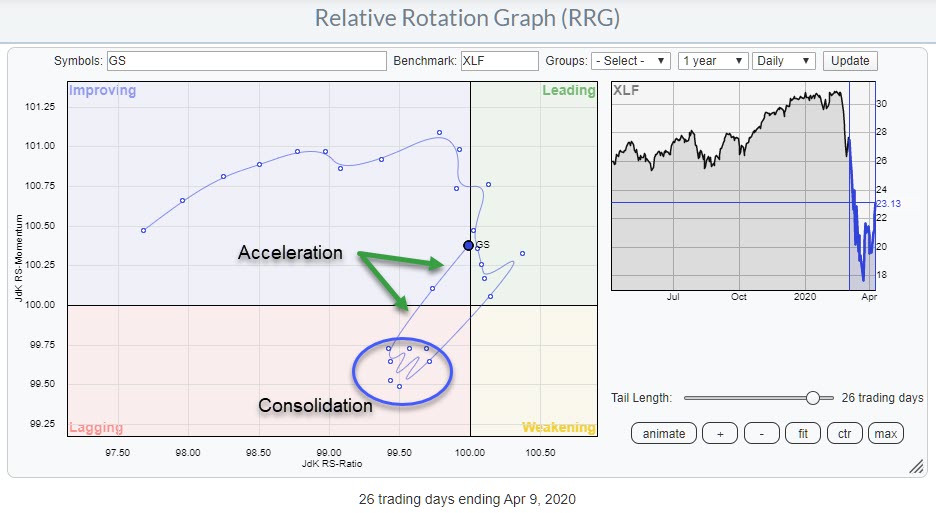Click the resize grip icon at the panel corner
936x513 pixels.
click(916, 466)
